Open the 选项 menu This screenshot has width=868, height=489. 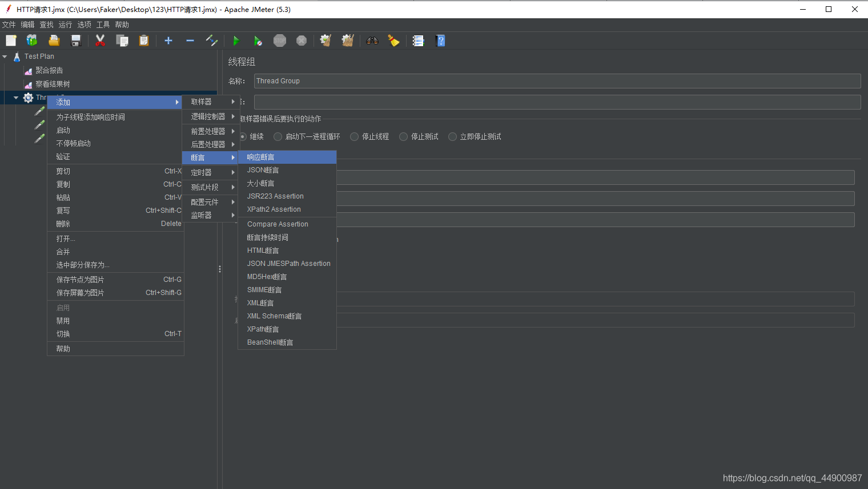84,25
